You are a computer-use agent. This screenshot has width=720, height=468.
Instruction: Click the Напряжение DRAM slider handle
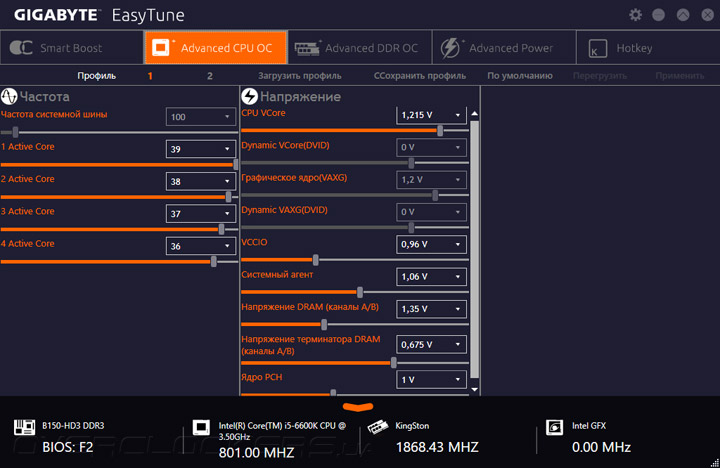(x=324, y=324)
